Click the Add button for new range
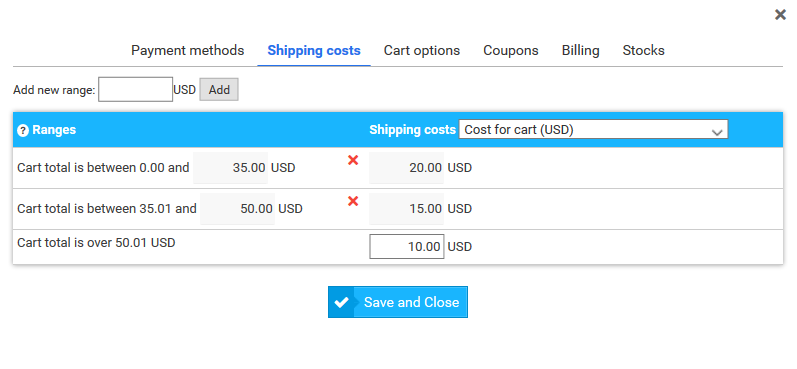797x369 pixels. tap(219, 90)
